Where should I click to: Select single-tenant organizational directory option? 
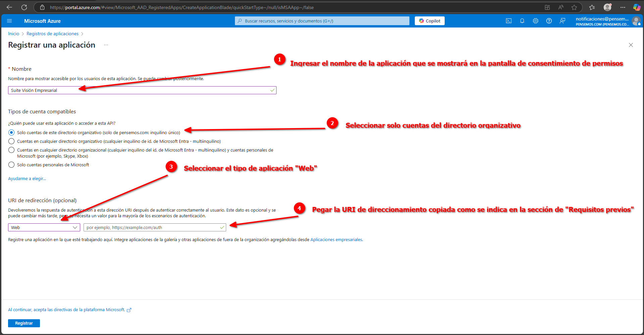pyautogui.click(x=12, y=132)
